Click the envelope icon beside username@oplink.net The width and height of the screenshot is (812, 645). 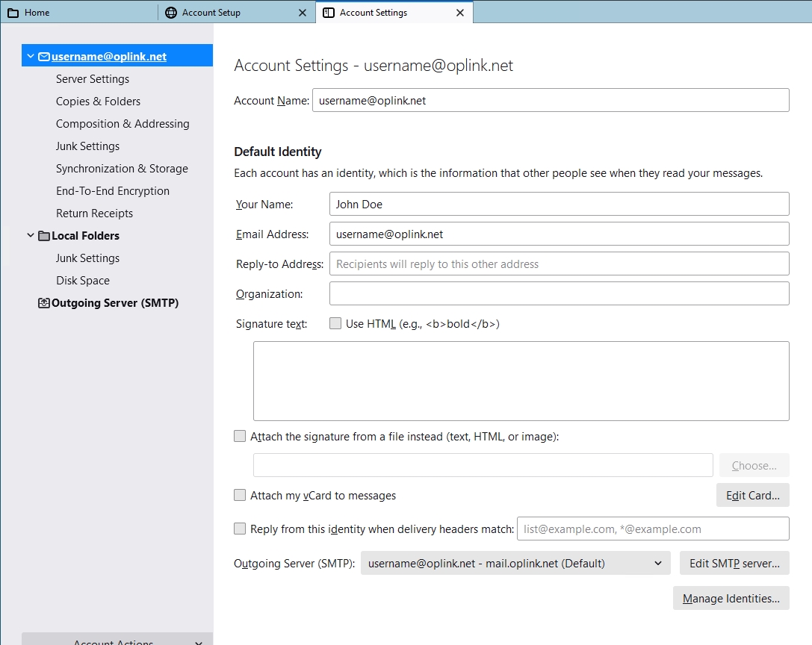tap(44, 57)
